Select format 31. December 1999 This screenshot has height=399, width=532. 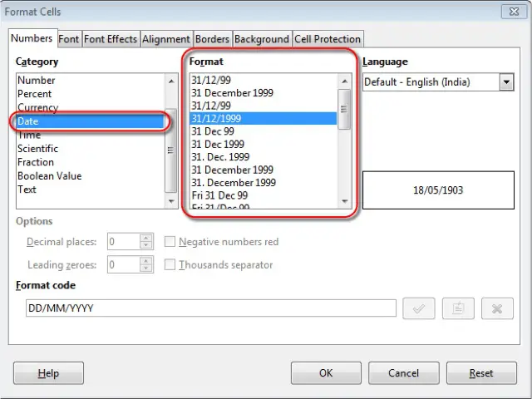tap(264, 183)
